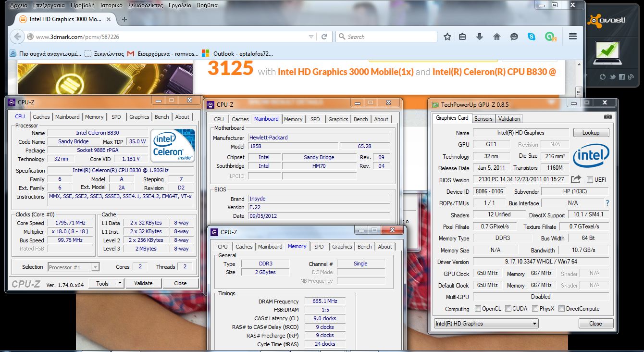This screenshot has height=352, width=644.
Task: Click the Skype toolbar icon
Action: tap(531, 37)
